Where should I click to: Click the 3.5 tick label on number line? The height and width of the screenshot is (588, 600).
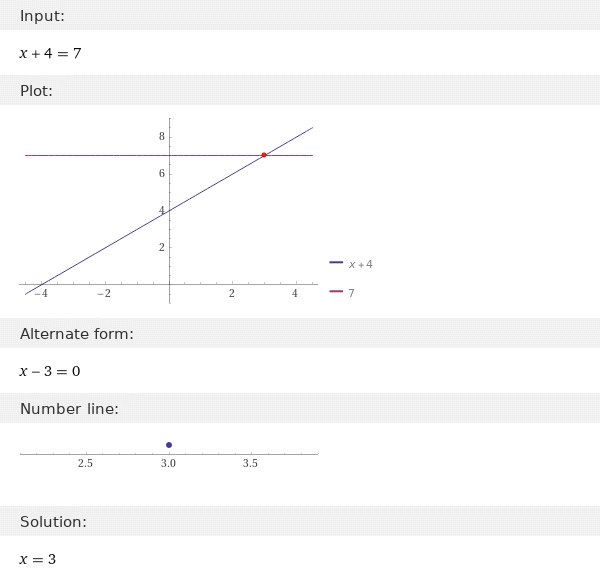pos(251,464)
